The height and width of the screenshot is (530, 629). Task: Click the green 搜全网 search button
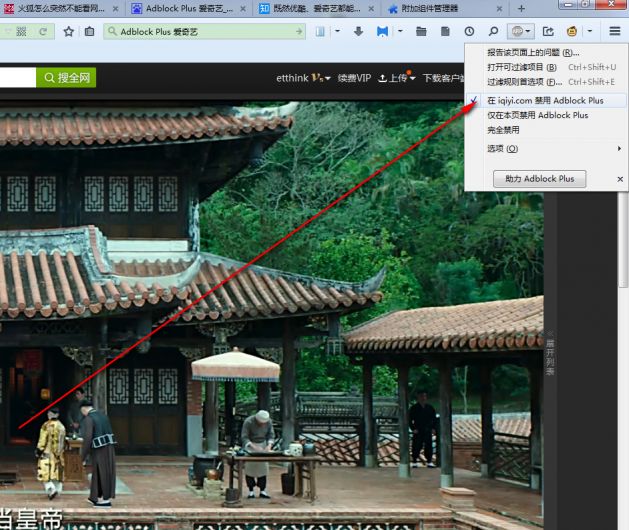(66, 77)
